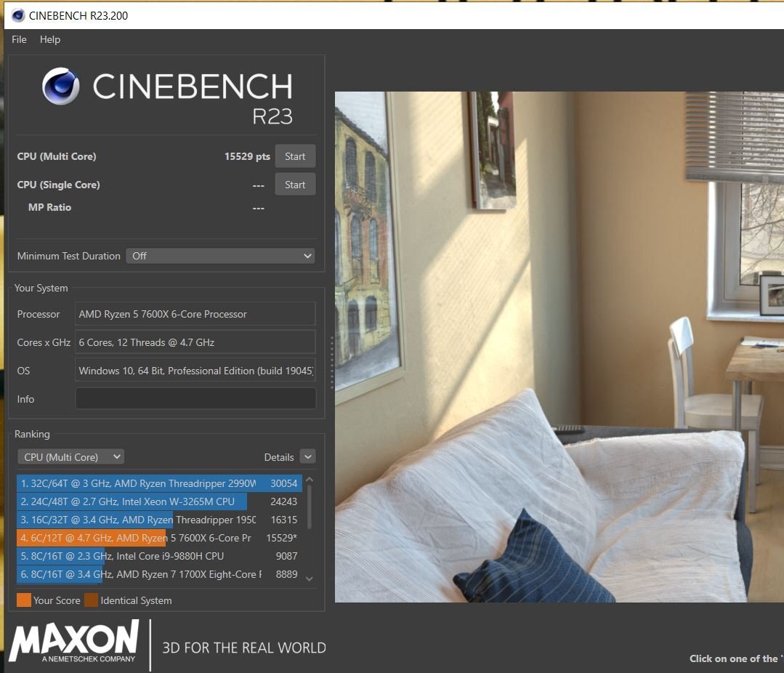Image resolution: width=784 pixels, height=673 pixels.
Task: Click the 16315 score value
Action: (x=284, y=520)
